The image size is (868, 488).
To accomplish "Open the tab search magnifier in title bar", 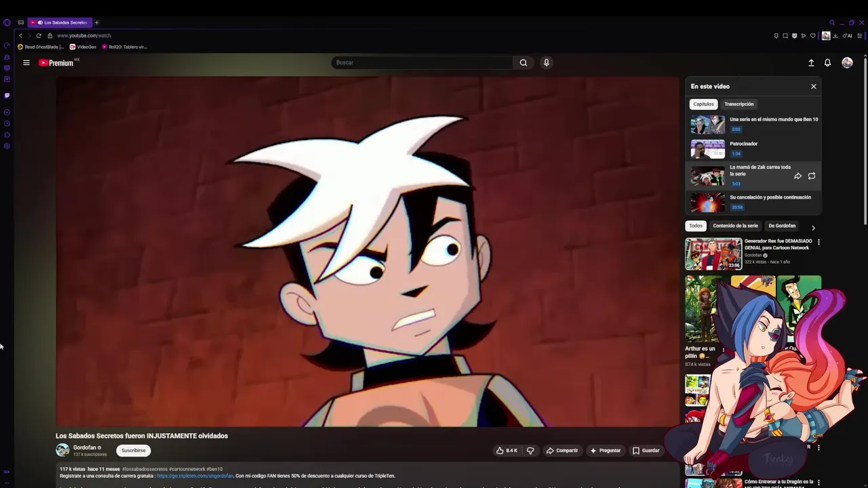I will tap(832, 22).
